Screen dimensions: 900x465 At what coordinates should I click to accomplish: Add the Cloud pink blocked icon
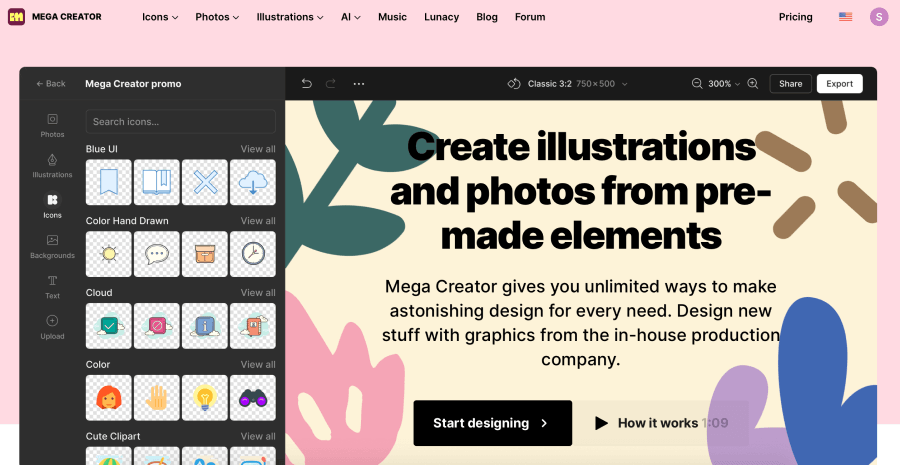click(157, 326)
